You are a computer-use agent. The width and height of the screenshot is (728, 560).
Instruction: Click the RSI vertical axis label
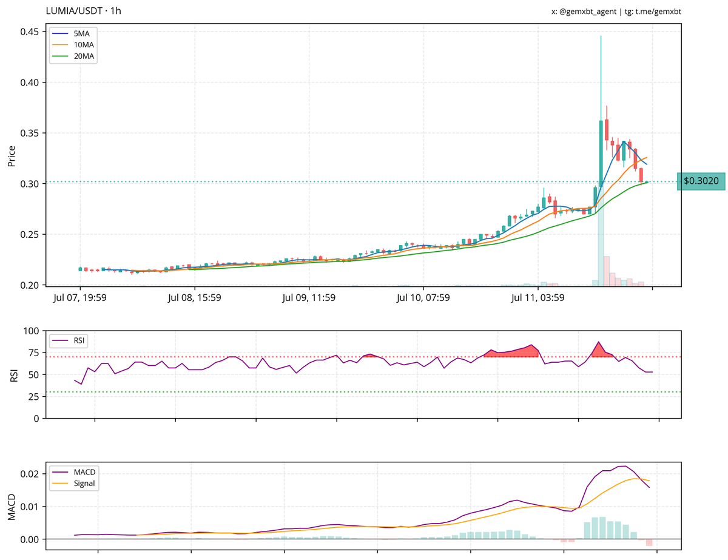pyautogui.click(x=13, y=375)
